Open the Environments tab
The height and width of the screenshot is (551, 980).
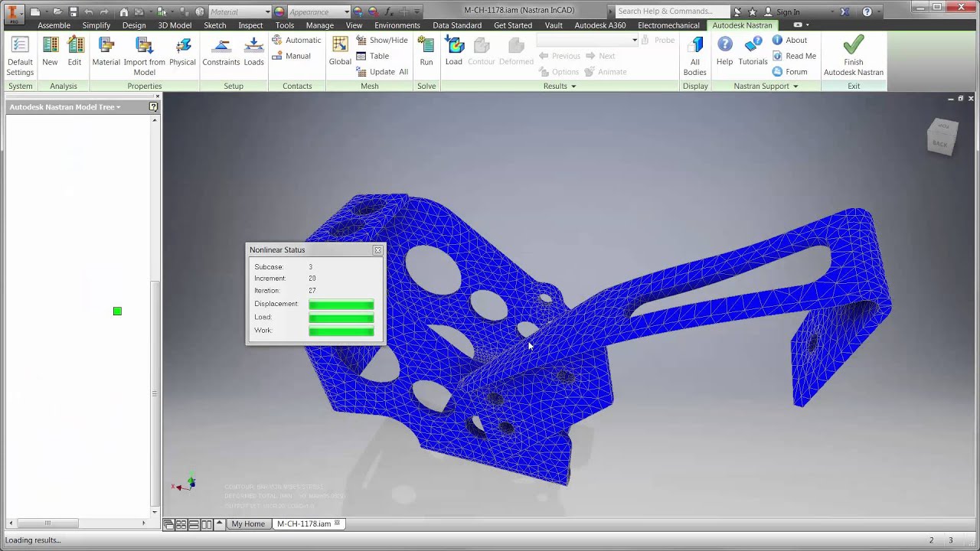(x=397, y=25)
